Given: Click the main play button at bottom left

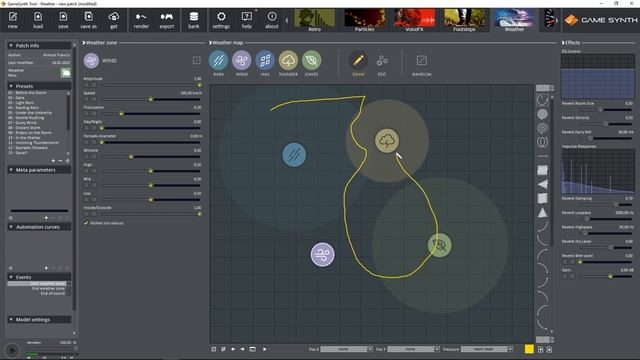Looking at the screenshot, I should [12, 350].
